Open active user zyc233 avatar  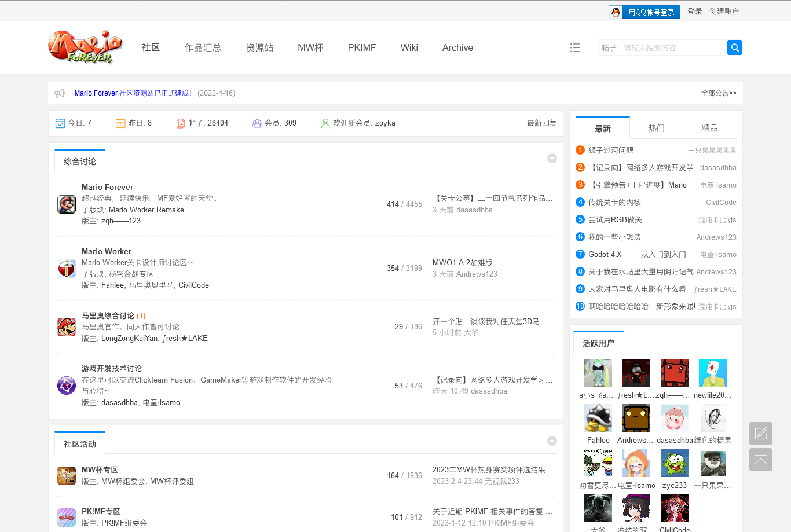coord(675,463)
